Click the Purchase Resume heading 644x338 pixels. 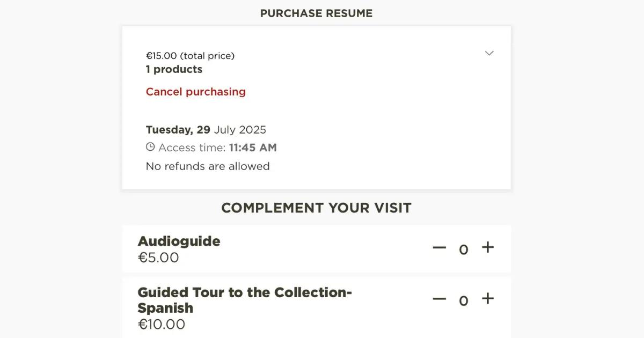point(317,13)
